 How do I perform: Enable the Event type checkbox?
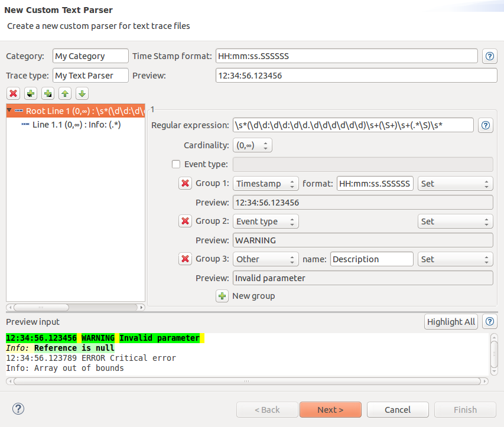pos(176,165)
